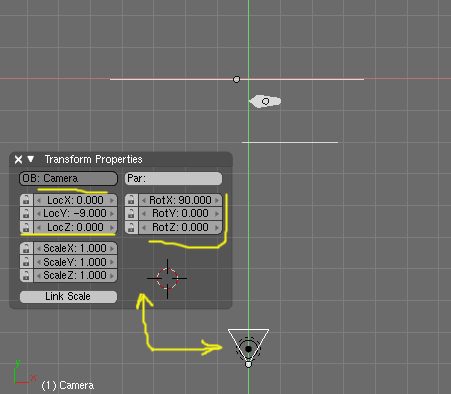Click the RotY: 0.000 value
The width and height of the screenshot is (451, 394).
[180, 213]
